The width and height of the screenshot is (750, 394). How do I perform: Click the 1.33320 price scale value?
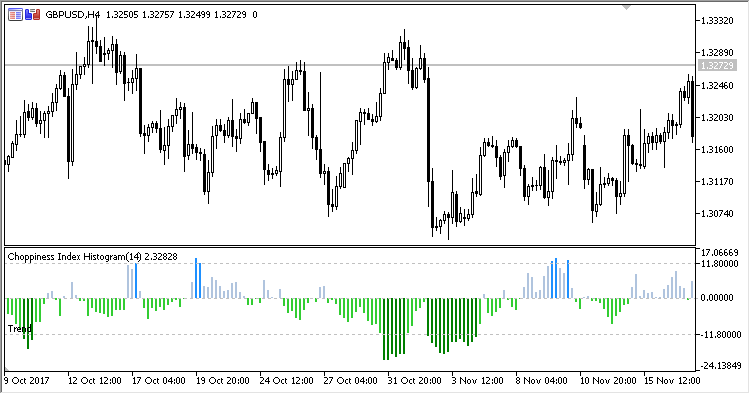pos(717,21)
